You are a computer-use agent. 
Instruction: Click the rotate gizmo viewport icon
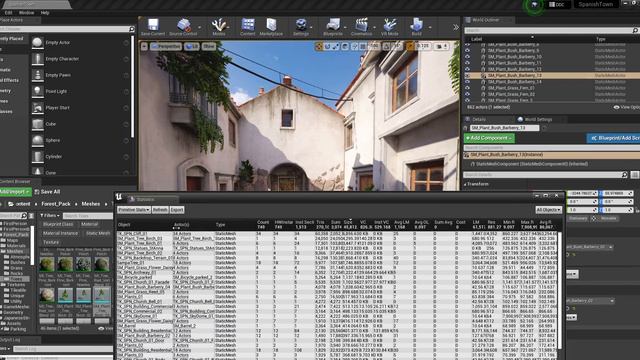[x=327, y=47]
